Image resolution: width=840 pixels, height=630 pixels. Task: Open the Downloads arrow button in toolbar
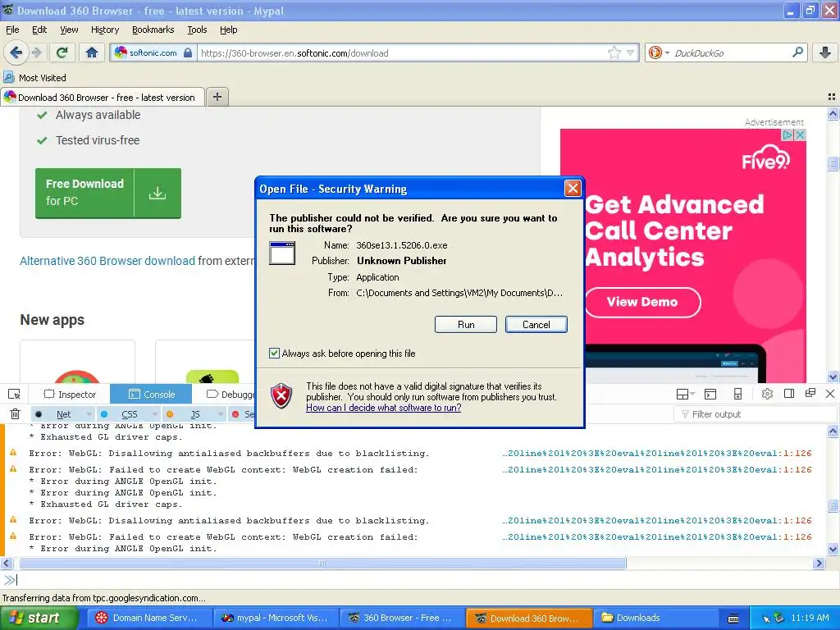click(x=825, y=52)
